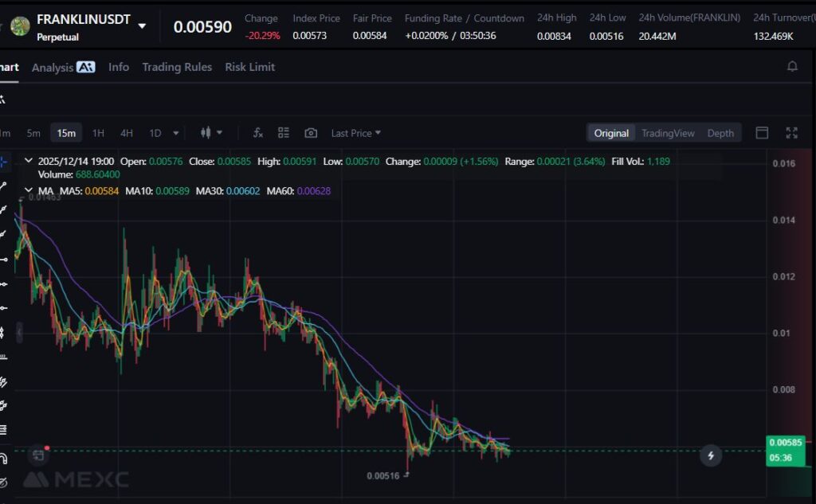Switch chart to TradingView mode
The image size is (816, 504).
[x=668, y=133]
